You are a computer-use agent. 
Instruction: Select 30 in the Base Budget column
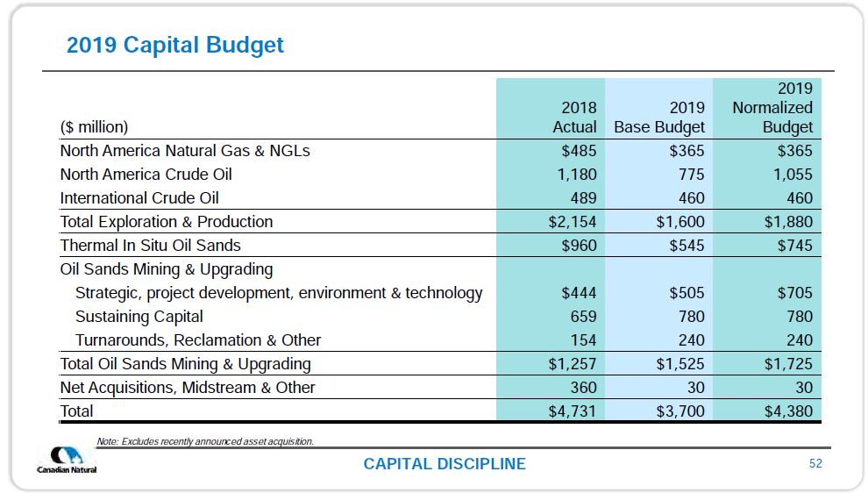click(696, 388)
